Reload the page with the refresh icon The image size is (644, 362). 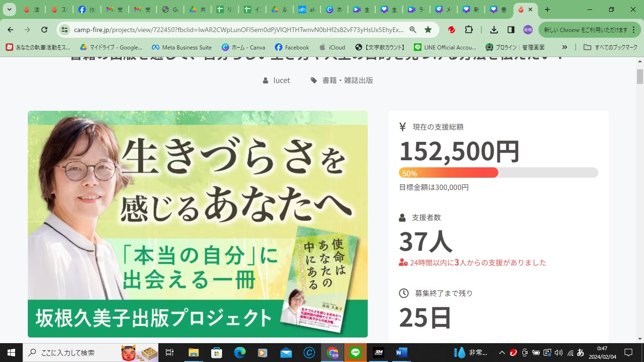pos(44,30)
